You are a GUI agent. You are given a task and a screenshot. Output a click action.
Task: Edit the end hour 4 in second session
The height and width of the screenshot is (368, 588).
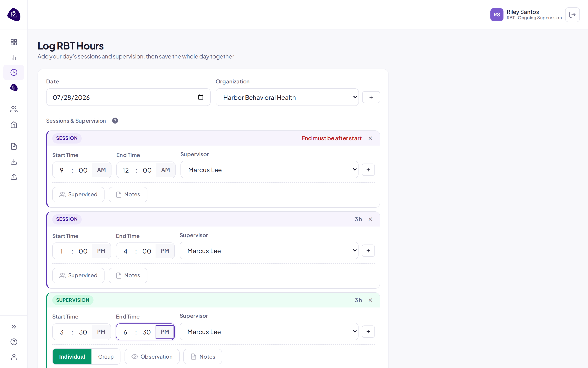coord(125,251)
